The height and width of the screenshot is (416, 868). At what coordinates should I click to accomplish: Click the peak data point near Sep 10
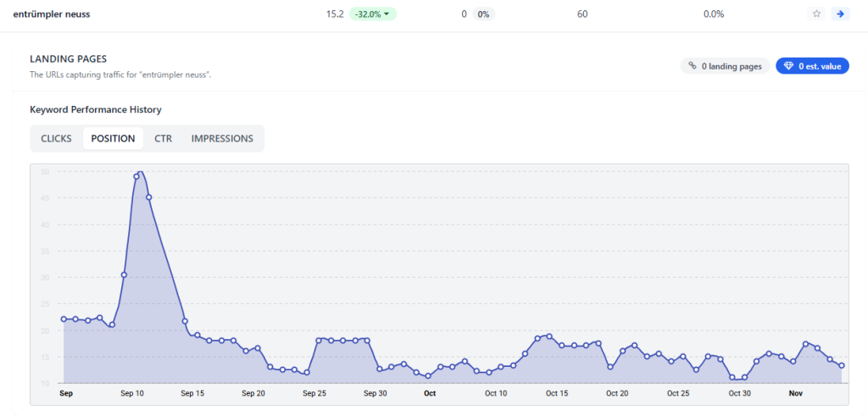coord(136,176)
